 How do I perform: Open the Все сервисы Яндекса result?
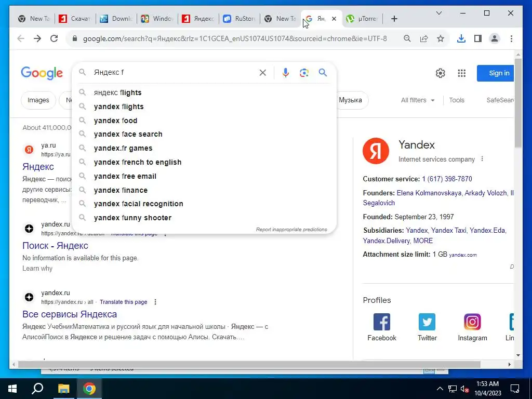pos(70,314)
